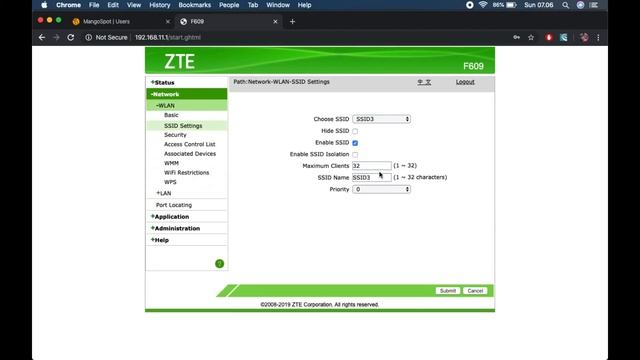Expand the LAN submenu

[x=164, y=193]
